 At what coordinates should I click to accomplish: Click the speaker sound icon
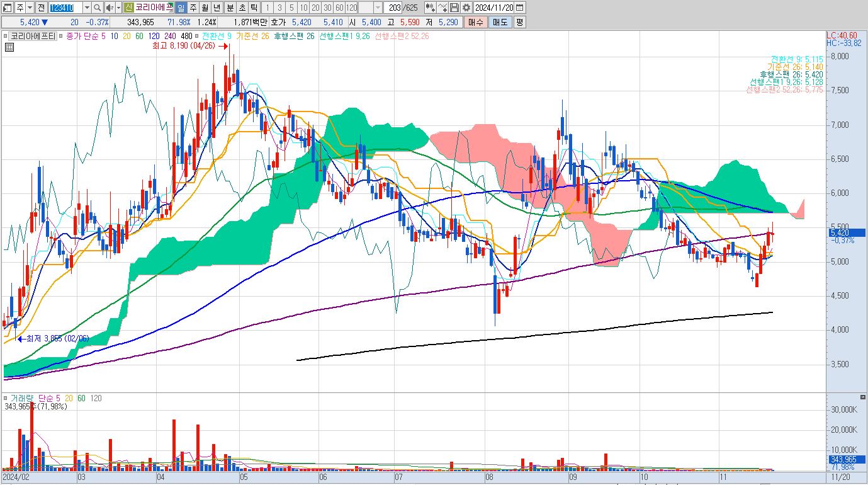(x=110, y=8)
